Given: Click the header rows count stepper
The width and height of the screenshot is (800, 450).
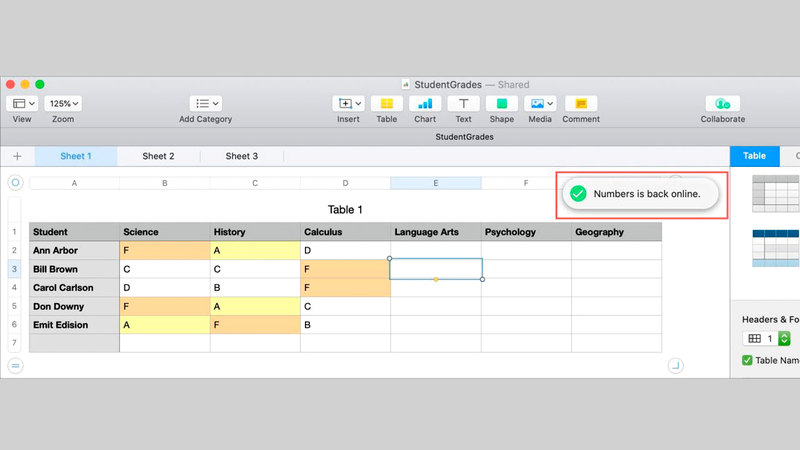Looking at the screenshot, I should (x=784, y=339).
